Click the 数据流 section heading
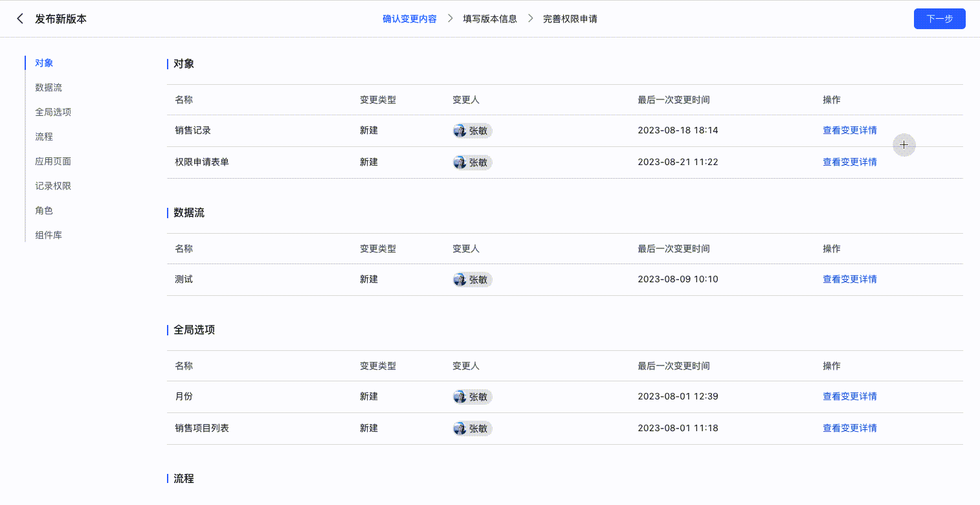980x505 pixels. pos(189,212)
